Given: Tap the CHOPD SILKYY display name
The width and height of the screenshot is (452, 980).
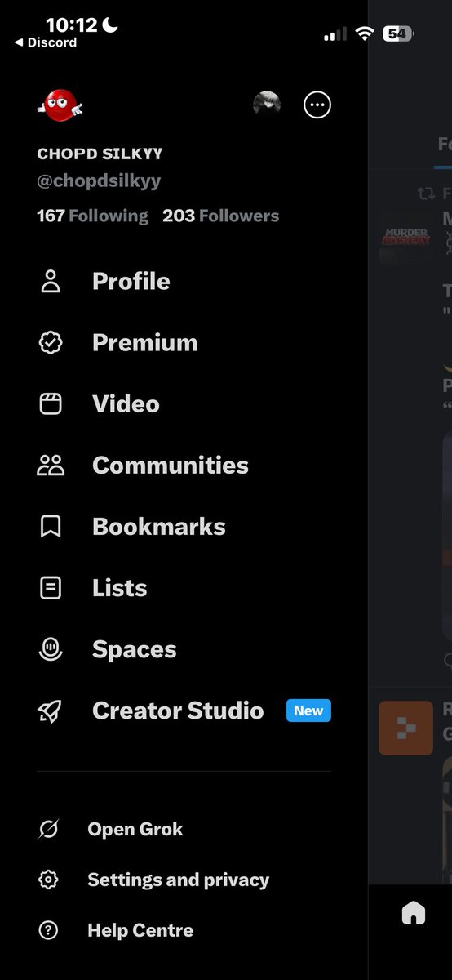Looking at the screenshot, I should (x=100, y=154).
